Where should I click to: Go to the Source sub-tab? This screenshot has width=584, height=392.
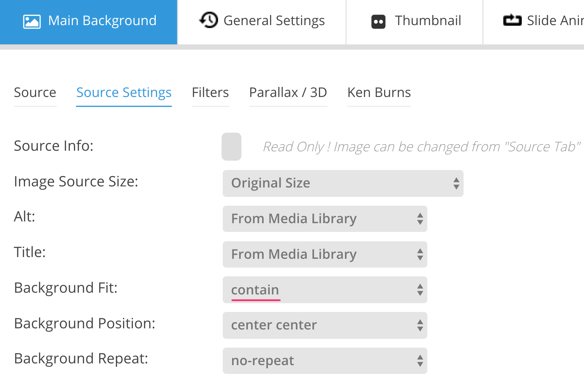[35, 93]
